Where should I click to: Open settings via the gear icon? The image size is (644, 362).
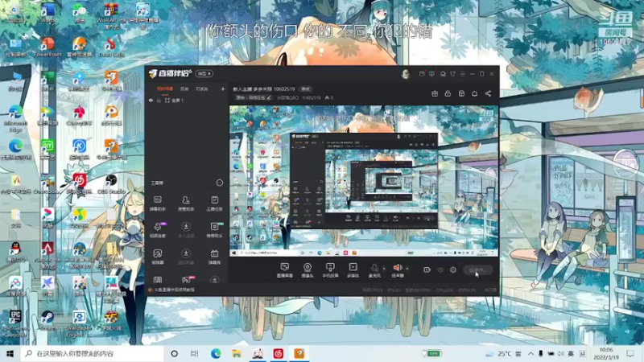coord(453,269)
